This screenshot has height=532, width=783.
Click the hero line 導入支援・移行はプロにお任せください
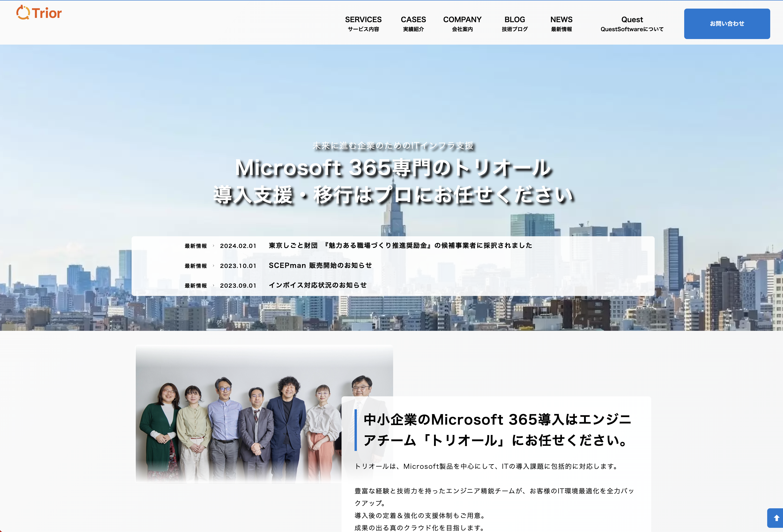click(393, 195)
